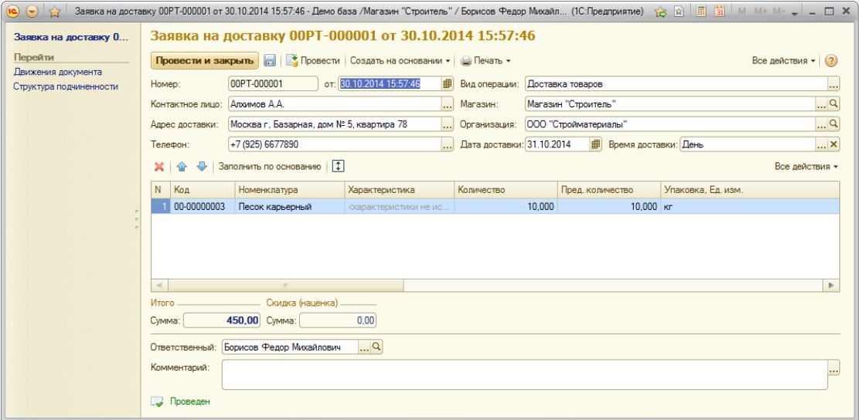Open the history page-with-star icon
Viewport: 868px width, 420px height.
(678, 11)
